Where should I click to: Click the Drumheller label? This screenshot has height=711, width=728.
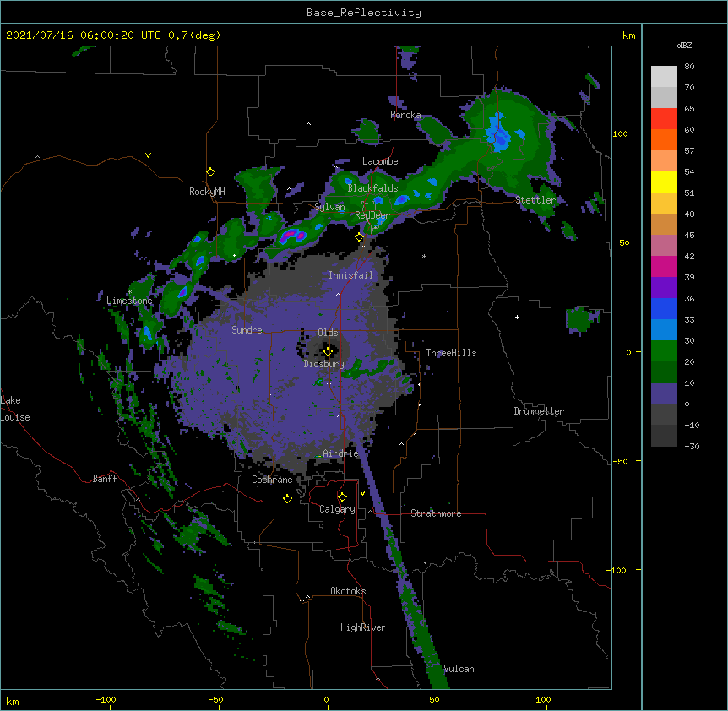[539, 411]
